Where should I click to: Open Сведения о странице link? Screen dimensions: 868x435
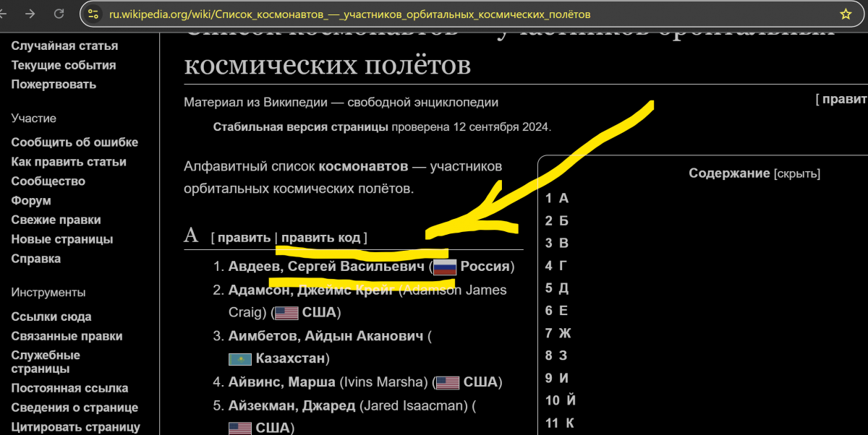(x=75, y=408)
